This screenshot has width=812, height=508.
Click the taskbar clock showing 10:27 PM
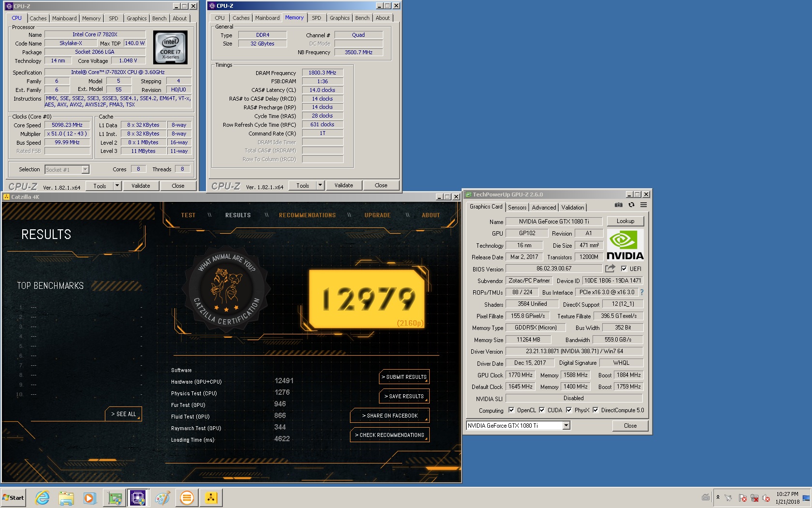pyautogui.click(x=787, y=498)
